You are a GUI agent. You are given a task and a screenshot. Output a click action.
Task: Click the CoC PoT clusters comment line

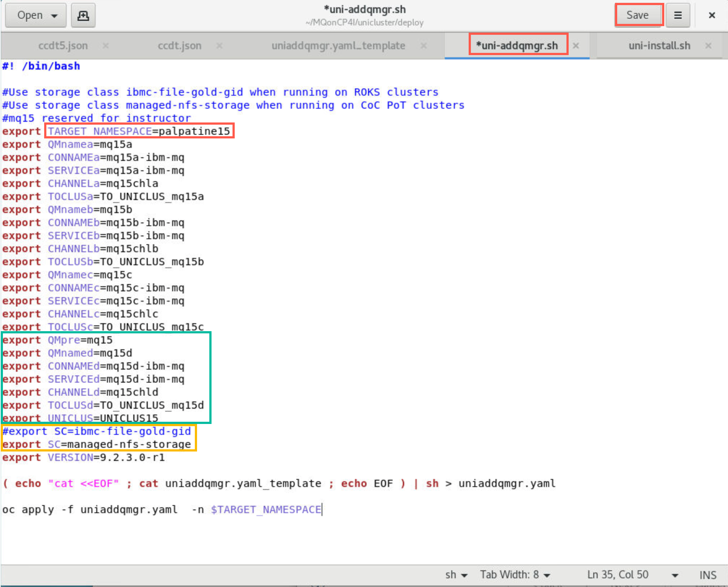[233, 105]
